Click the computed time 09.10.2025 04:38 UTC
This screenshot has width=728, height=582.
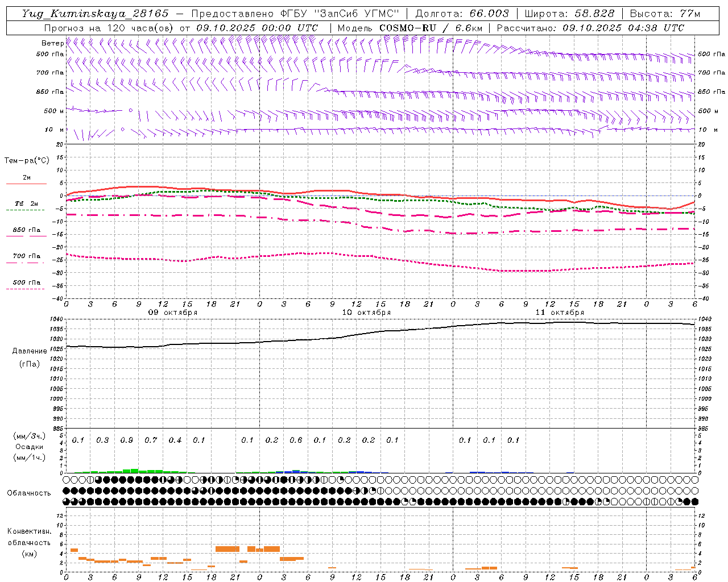click(623, 28)
